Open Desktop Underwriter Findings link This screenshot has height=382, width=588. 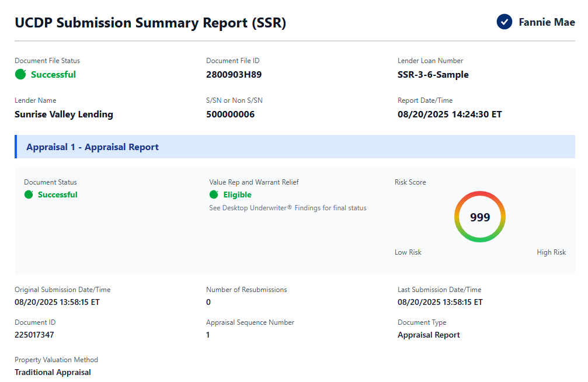point(287,208)
